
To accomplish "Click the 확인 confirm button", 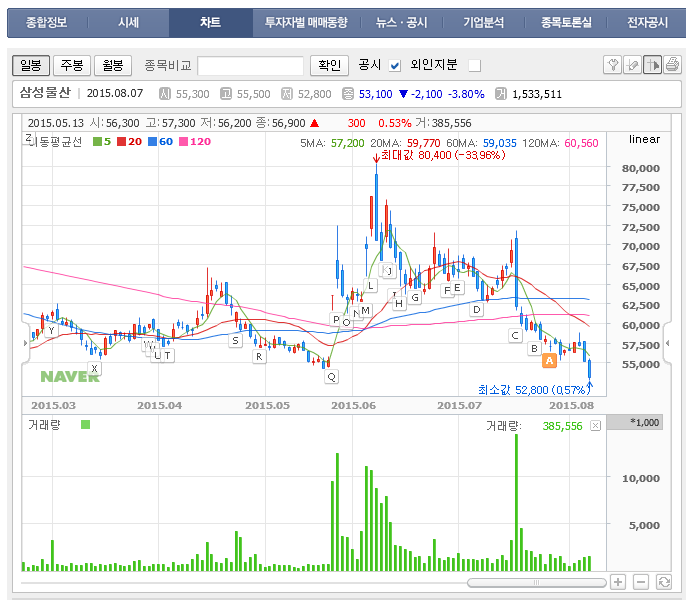I will point(329,66).
